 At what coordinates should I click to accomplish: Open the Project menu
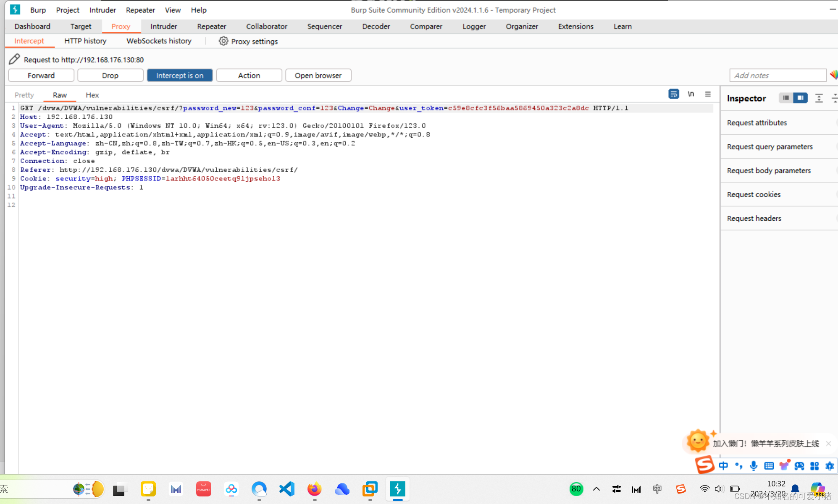click(x=68, y=10)
